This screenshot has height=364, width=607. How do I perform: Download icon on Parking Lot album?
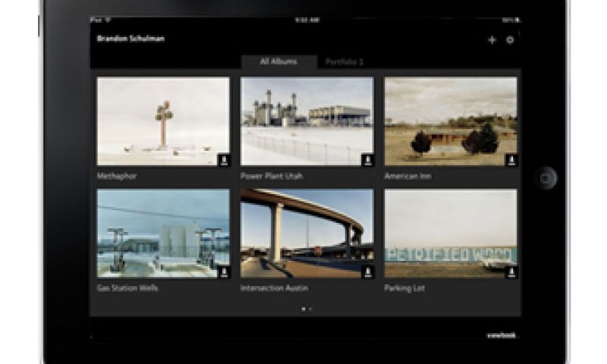pos(511,272)
